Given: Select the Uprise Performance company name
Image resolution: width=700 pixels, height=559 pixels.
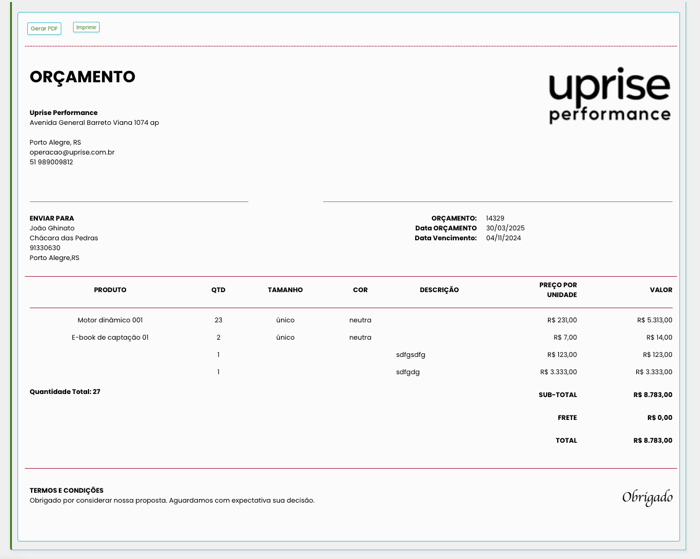Looking at the screenshot, I should pyautogui.click(x=63, y=113).
